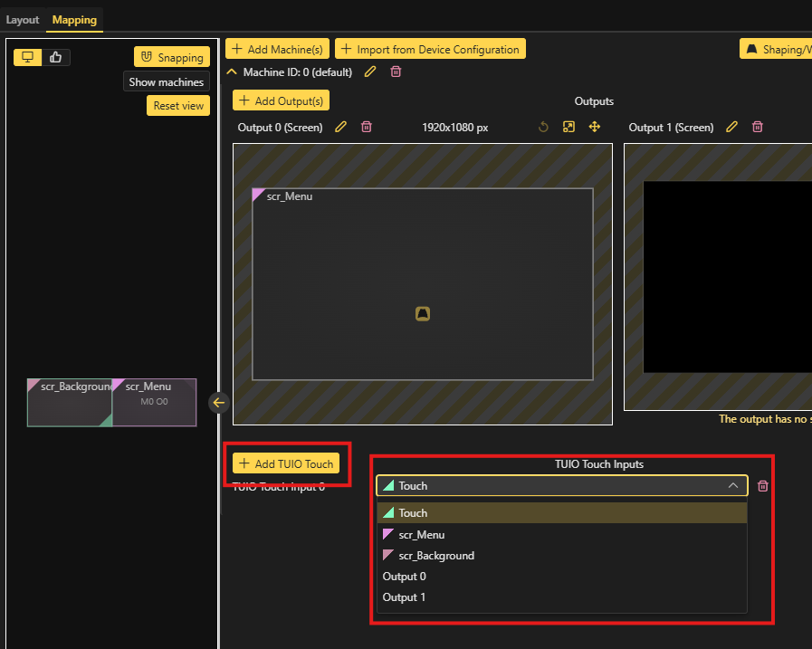812x649 pixels.
Task: Switch to the Layout tab
Action: point(23,20)
